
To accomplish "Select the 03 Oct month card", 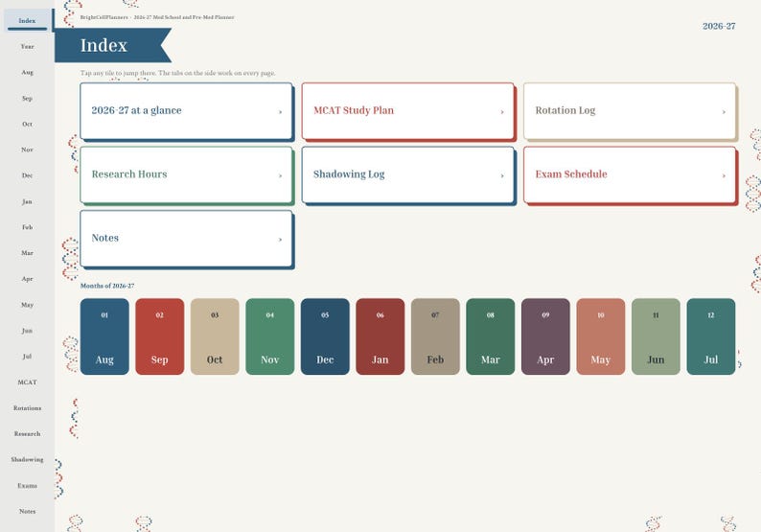I will click(215, 336).
